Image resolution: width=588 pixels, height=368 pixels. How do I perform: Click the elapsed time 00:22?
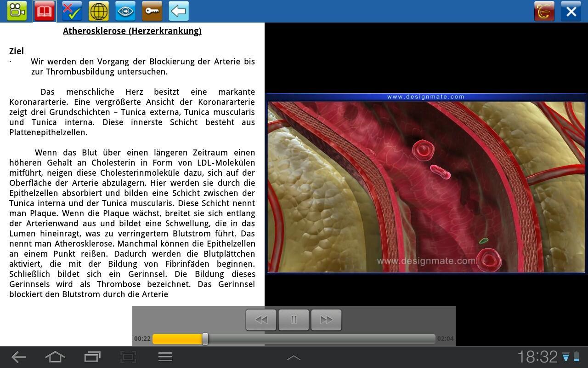point(142,339)
